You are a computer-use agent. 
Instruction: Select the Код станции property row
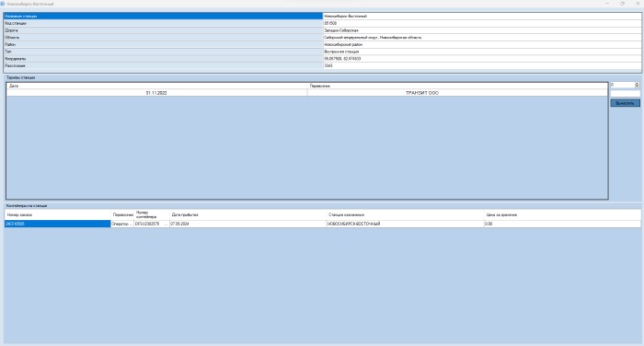point(323,23)
